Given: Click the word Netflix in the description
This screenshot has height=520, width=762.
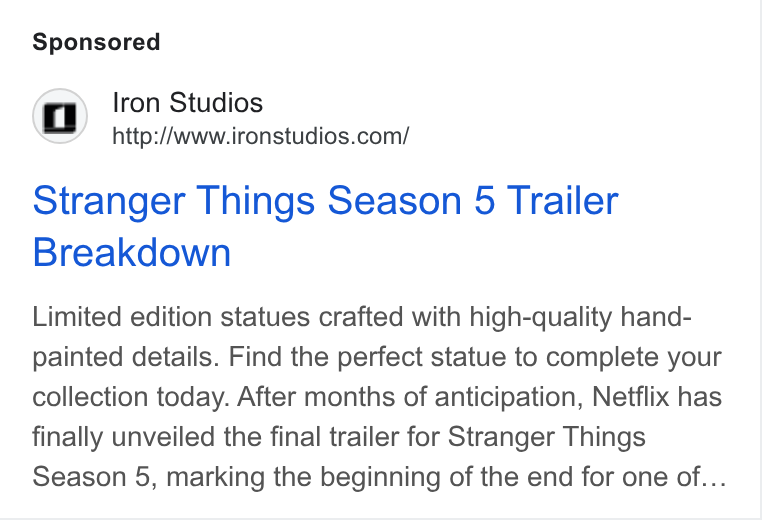Looking at the screenshot, I should pos(630,397).
